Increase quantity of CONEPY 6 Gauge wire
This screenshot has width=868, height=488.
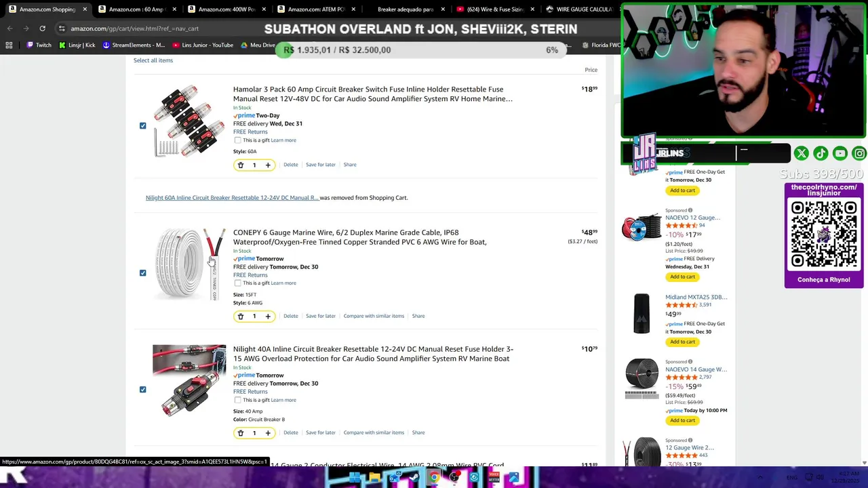(x=268, y=317)
